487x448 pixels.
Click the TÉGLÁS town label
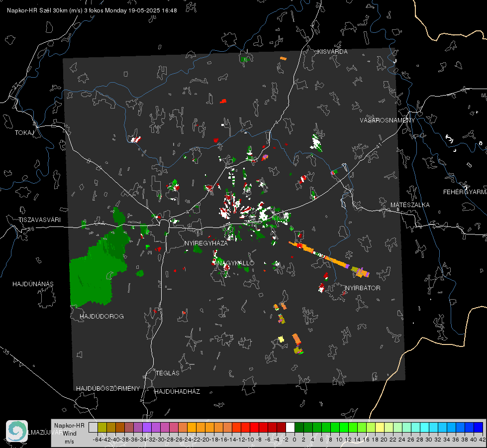click(168, 373)
